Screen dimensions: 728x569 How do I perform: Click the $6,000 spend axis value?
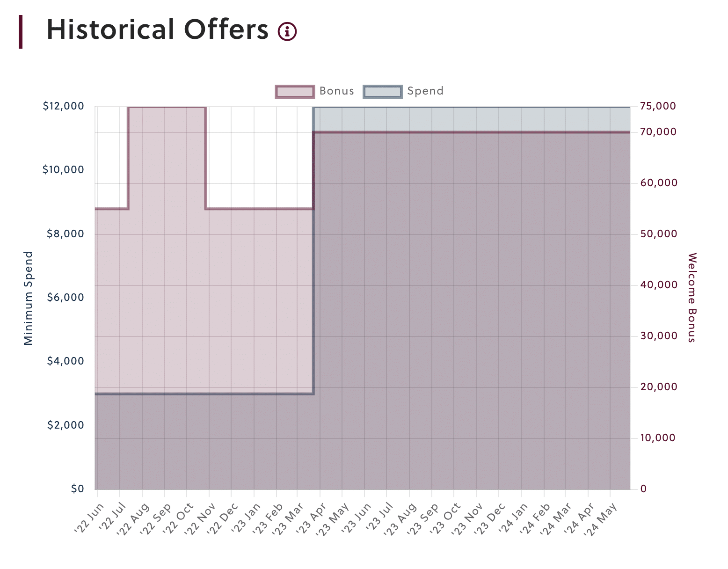(x=66, y=298)
